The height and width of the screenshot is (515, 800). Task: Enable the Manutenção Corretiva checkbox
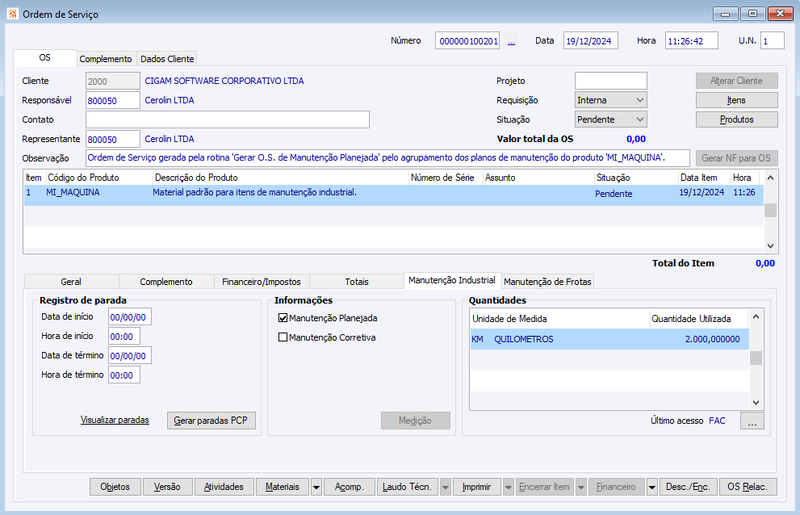283,337
